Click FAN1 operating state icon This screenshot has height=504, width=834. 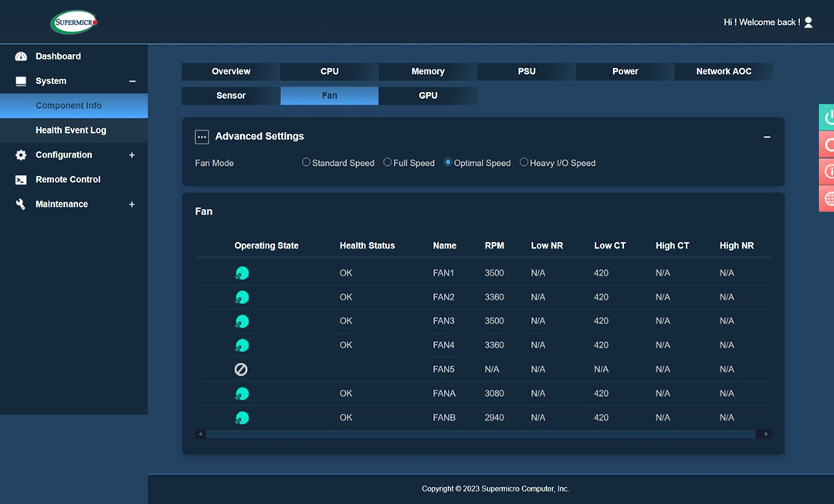(x=242, y=273)
